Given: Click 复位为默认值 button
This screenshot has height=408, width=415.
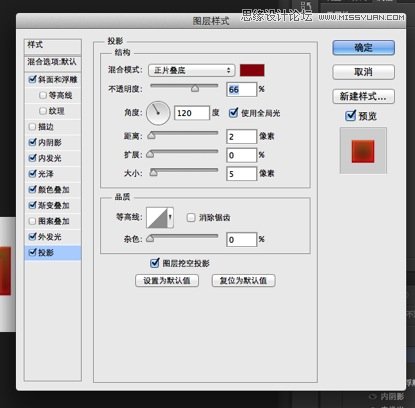Looking at the screenshot, I should coord(243,281).
